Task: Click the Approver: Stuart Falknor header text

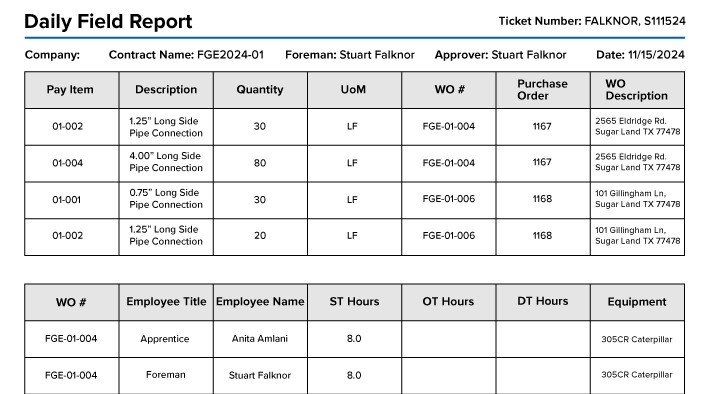Action: (500, 55)
